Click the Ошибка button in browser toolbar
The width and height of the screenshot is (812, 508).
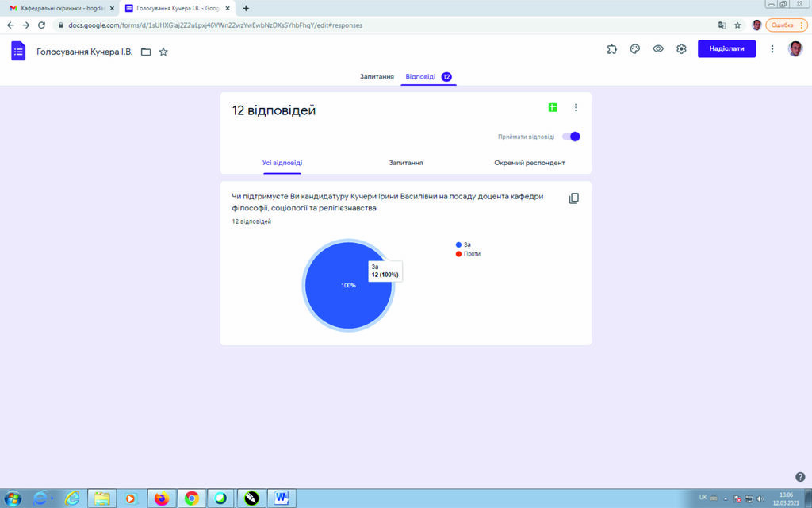click(x=786, y=25)
